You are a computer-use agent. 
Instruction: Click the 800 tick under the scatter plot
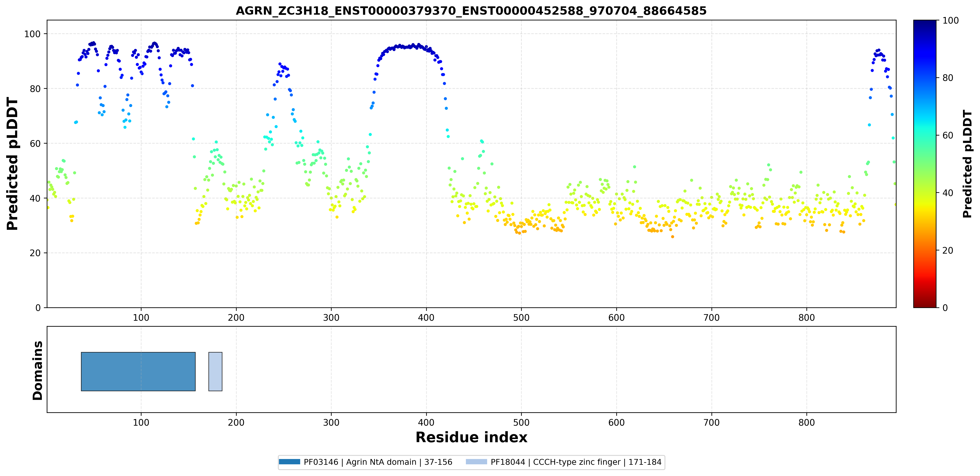806,317
